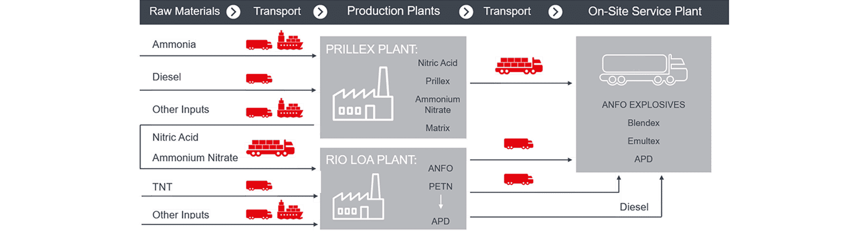Click the red truck icon beside TNT
Viewport: 868px width, 240px height.
pyautogui.click(x=259, y=185)
